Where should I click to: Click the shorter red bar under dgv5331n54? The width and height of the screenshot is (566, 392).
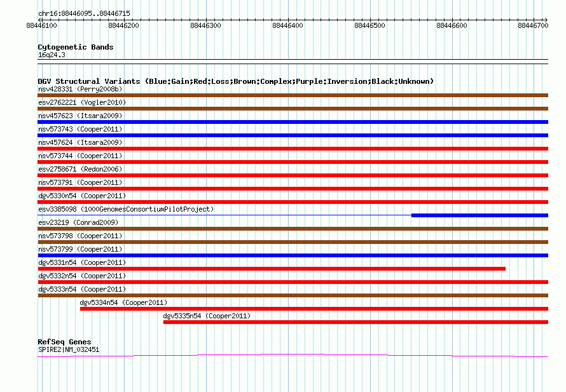pos(272,269)
